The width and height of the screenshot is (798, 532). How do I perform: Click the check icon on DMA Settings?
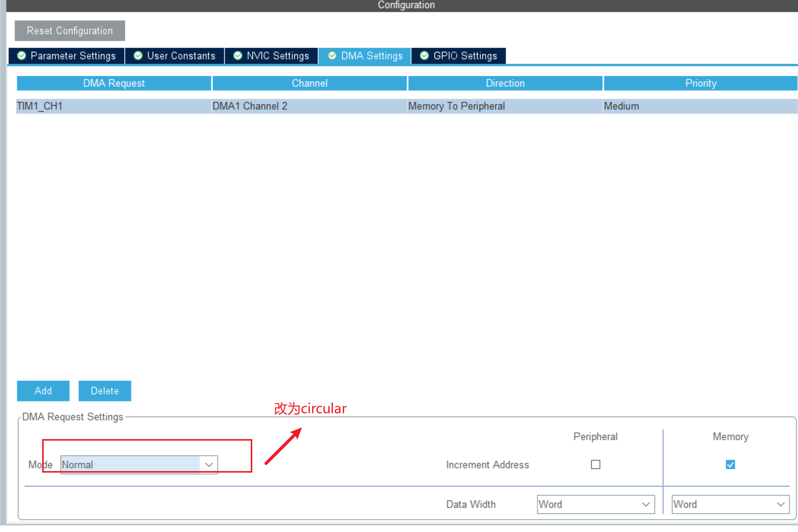(x=332, y=55)
